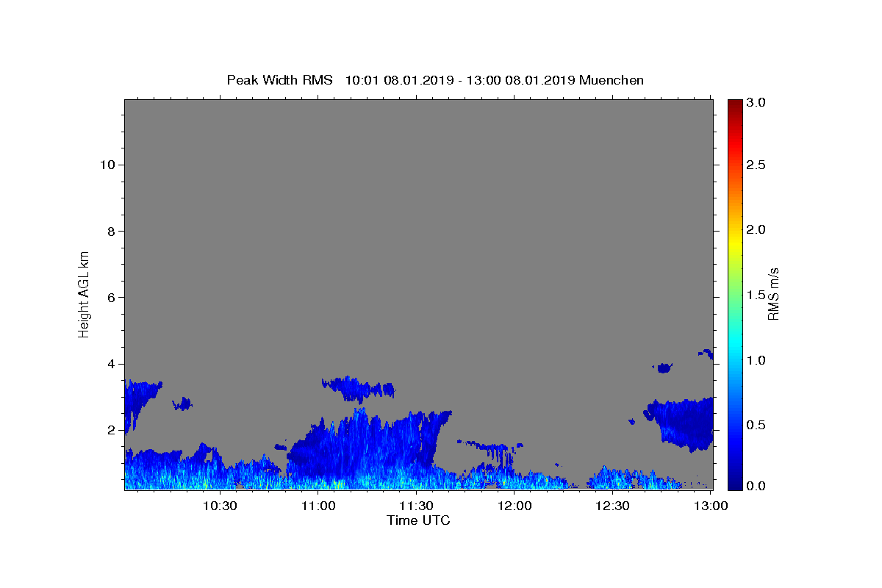Click the height tick label '6'

(112, 297)
